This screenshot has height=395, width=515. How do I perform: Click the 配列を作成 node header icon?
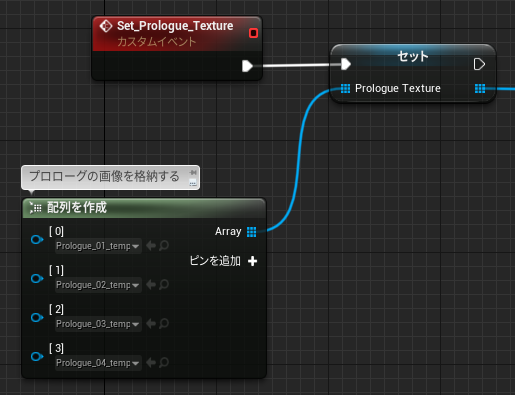(x=35, y=208)
